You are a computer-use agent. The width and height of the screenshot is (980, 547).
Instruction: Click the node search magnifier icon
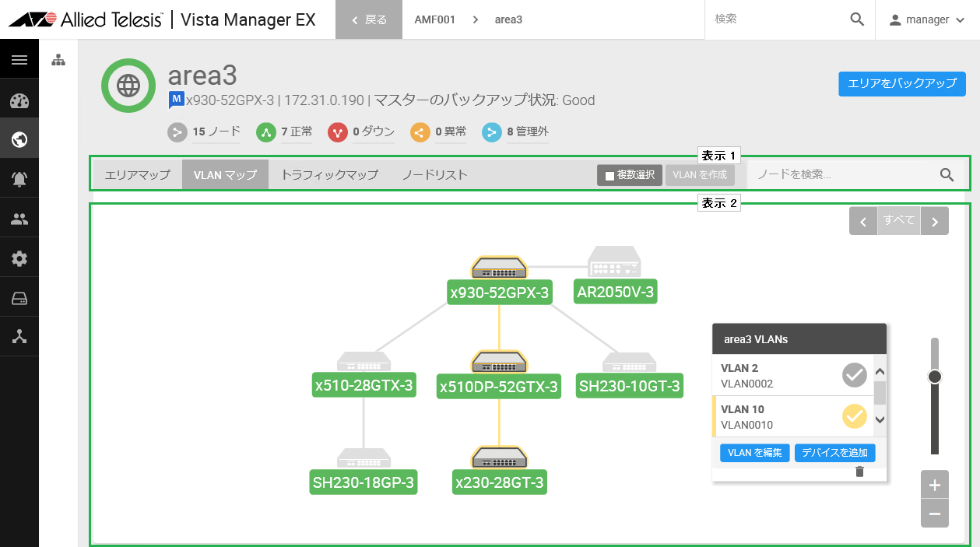point(947,175)
